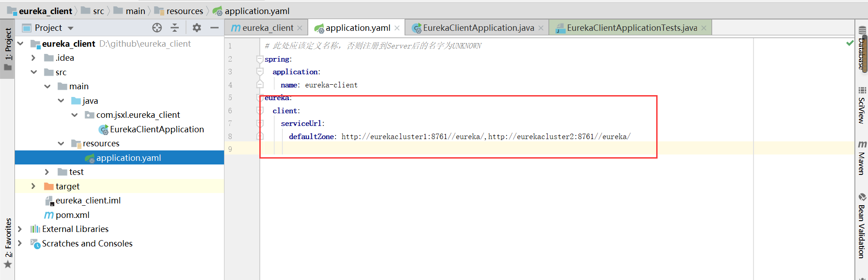
Task: Expand Scratches and Consoles node
Action: (x=20, y=243)
